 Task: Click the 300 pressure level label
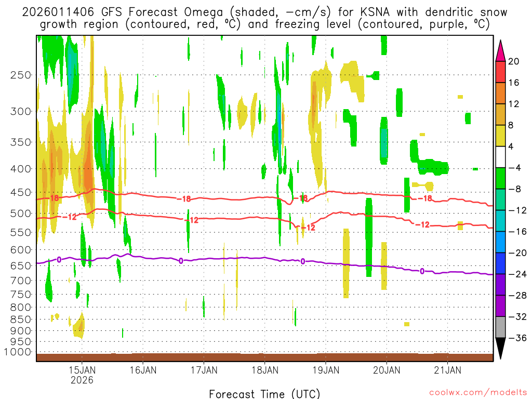point(21,111)
